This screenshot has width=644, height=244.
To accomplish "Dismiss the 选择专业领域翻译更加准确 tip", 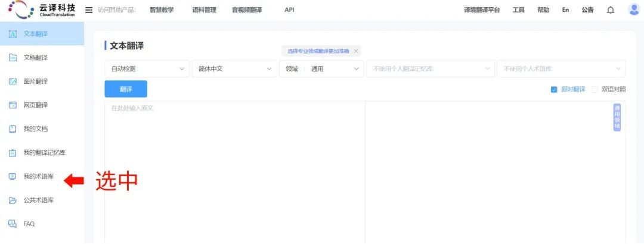I will (x=355, y=51).
